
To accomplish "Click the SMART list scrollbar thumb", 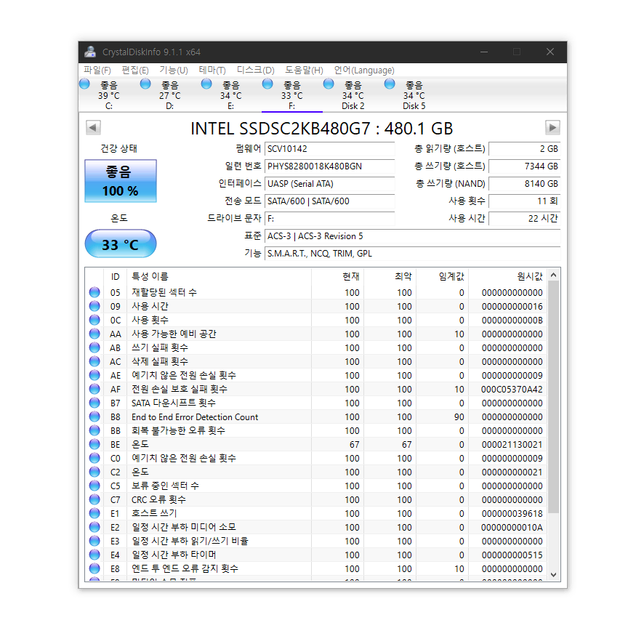I will 554,397.
